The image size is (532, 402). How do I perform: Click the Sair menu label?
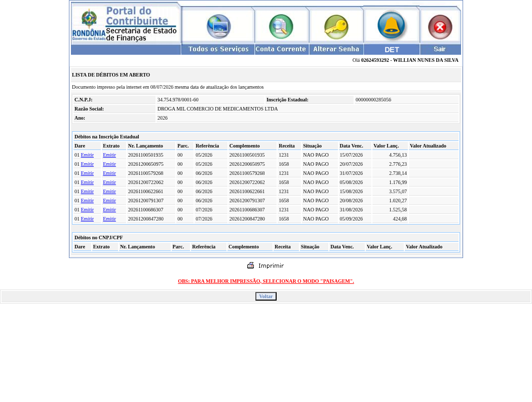click(440, 49)
